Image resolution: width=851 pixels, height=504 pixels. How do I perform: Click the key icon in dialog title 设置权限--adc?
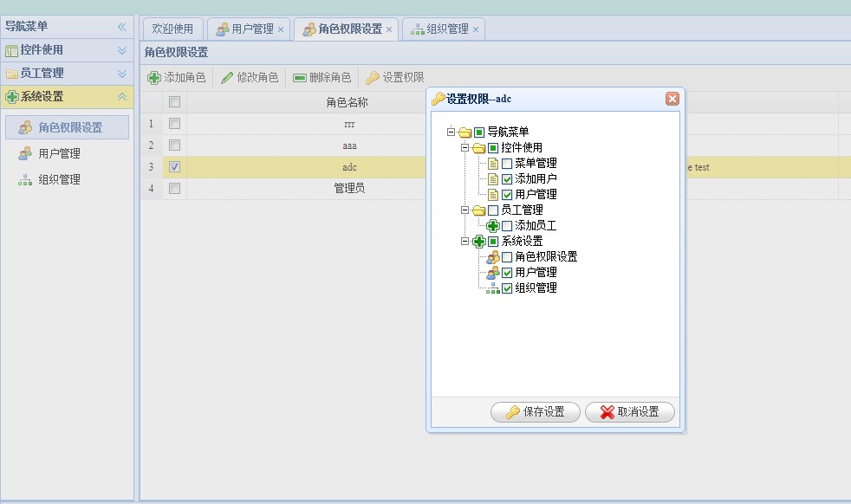point(438,99)
